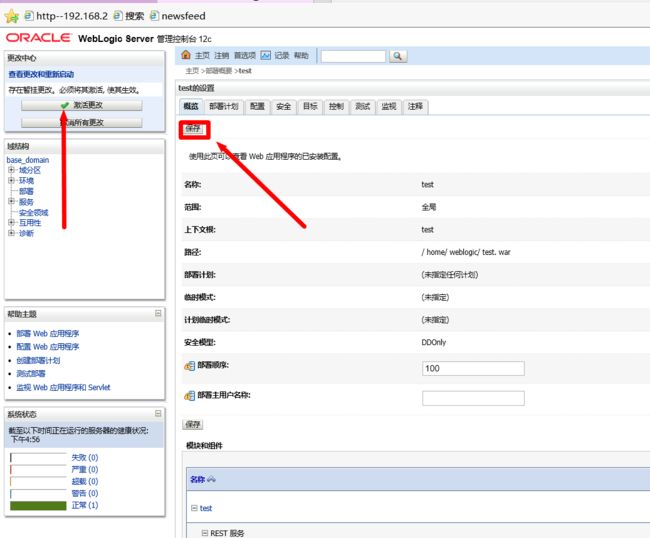The height and width of the screenshot is (538, 650).
Task: Open 部署 Web 应用程序 help link
Action: [x=48, y=333]
